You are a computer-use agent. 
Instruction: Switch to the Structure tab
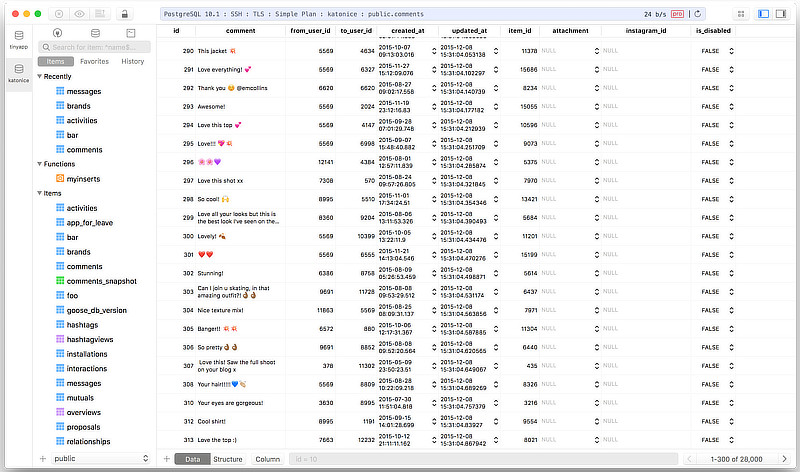(x=228, y=459)
